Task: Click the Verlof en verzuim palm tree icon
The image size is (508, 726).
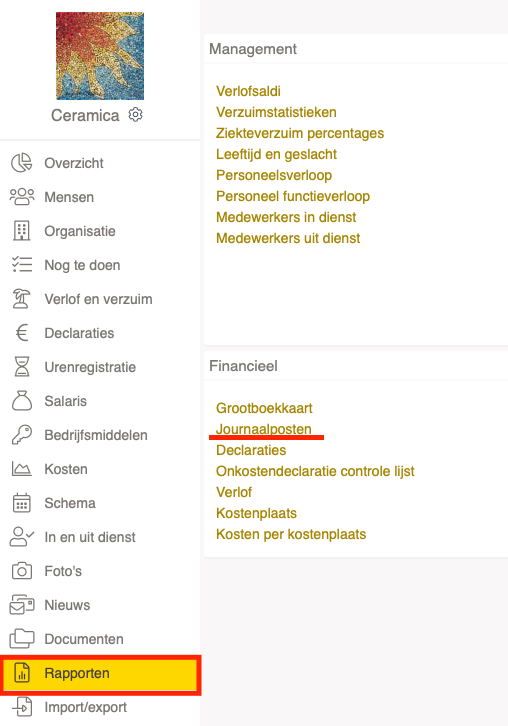Action: (22, 299)
